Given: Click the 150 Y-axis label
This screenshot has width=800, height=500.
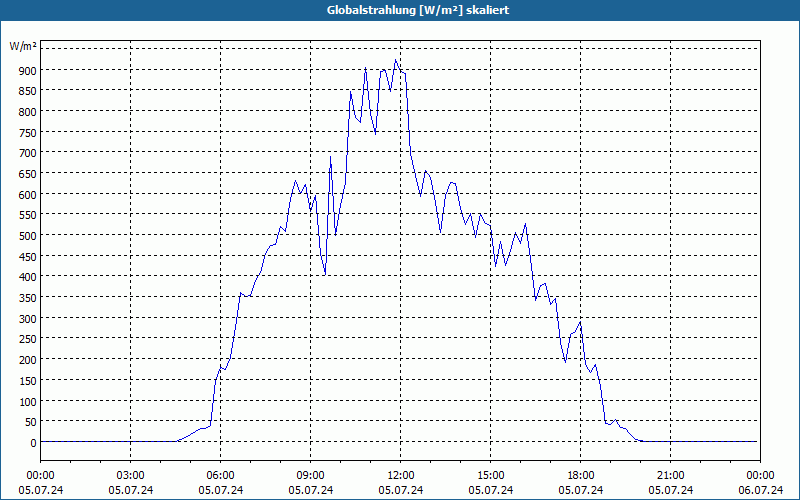Looking at the screenshot, I should pyautogui.click(x=29, y=381).
